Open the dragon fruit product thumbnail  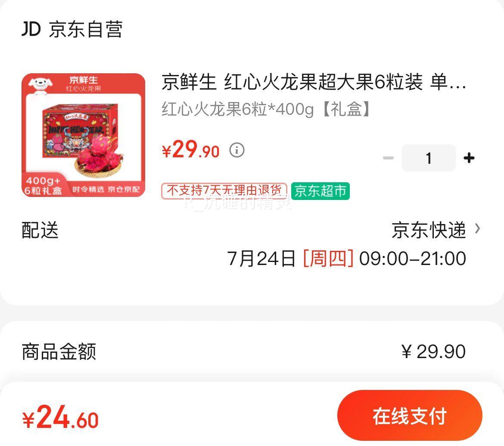coord(83,135)
